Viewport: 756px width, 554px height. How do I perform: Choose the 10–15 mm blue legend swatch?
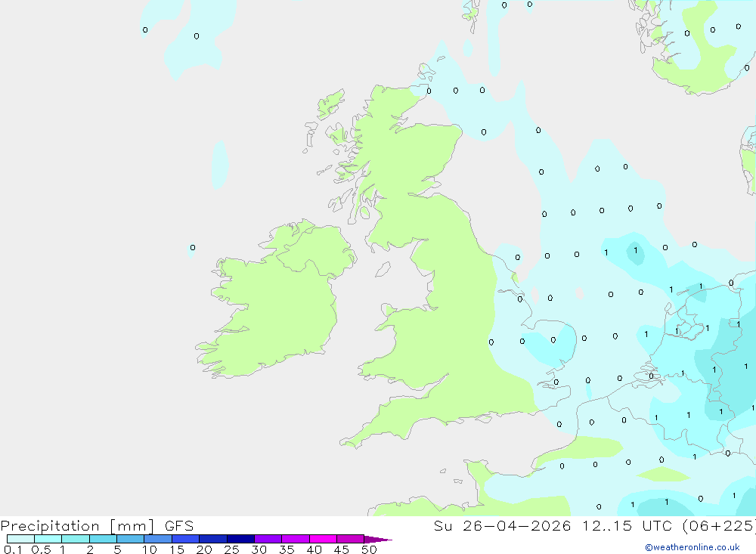click(158, 539)
